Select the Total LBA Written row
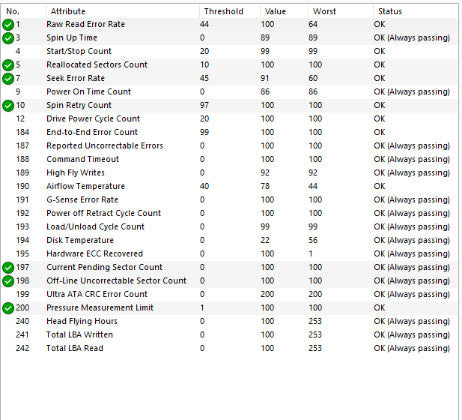The image size is (462, 420). (x=229, y=335)
